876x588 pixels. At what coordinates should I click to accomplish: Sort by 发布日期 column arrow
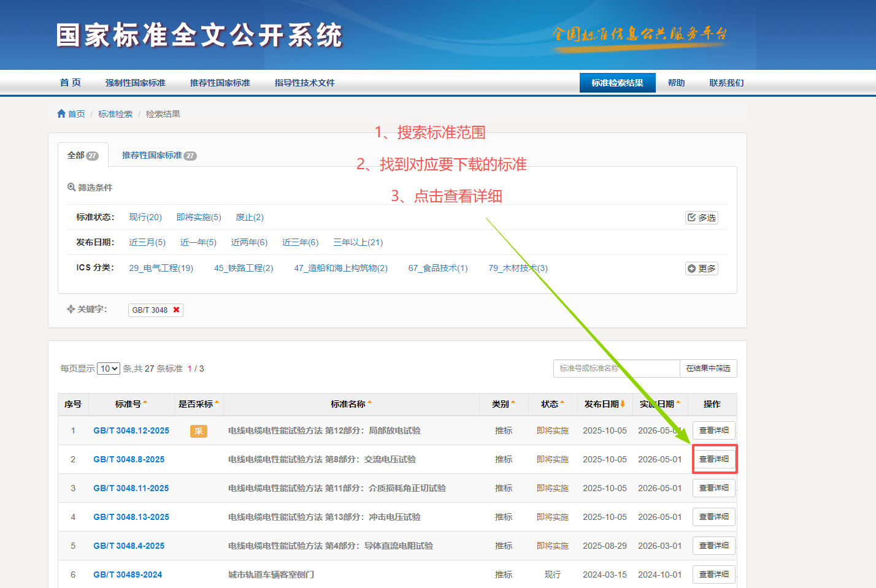coord(623,404)
